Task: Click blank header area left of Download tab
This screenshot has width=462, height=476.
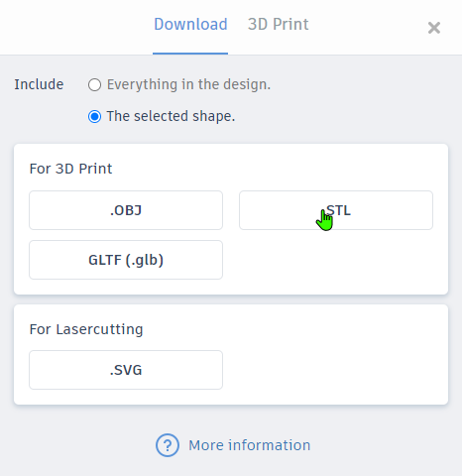Action: coord(76,27)
